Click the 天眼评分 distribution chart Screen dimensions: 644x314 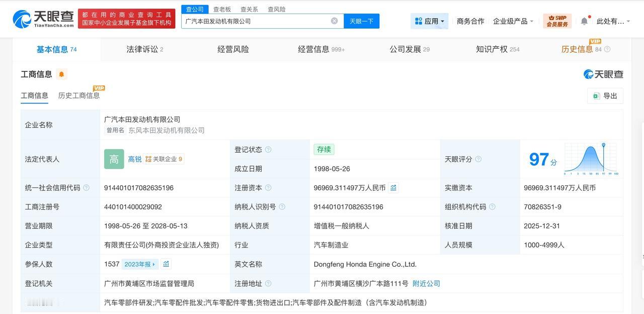(591, 159)
